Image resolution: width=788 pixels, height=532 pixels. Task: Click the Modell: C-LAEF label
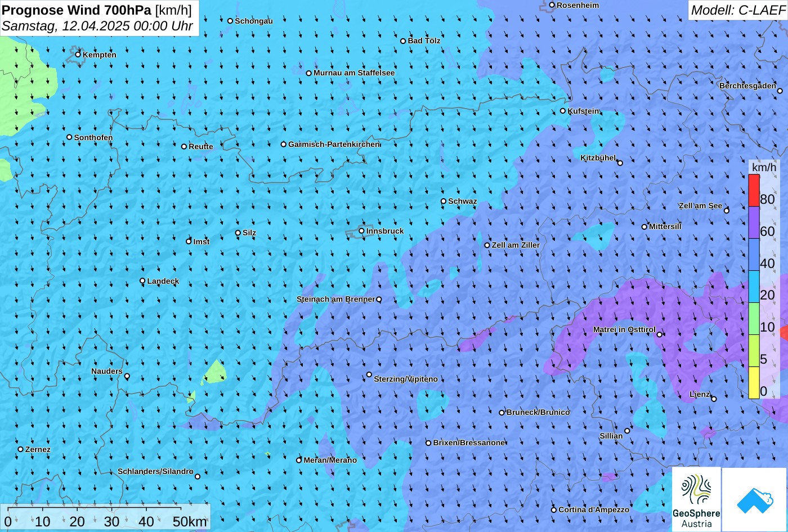pos(737,10)
